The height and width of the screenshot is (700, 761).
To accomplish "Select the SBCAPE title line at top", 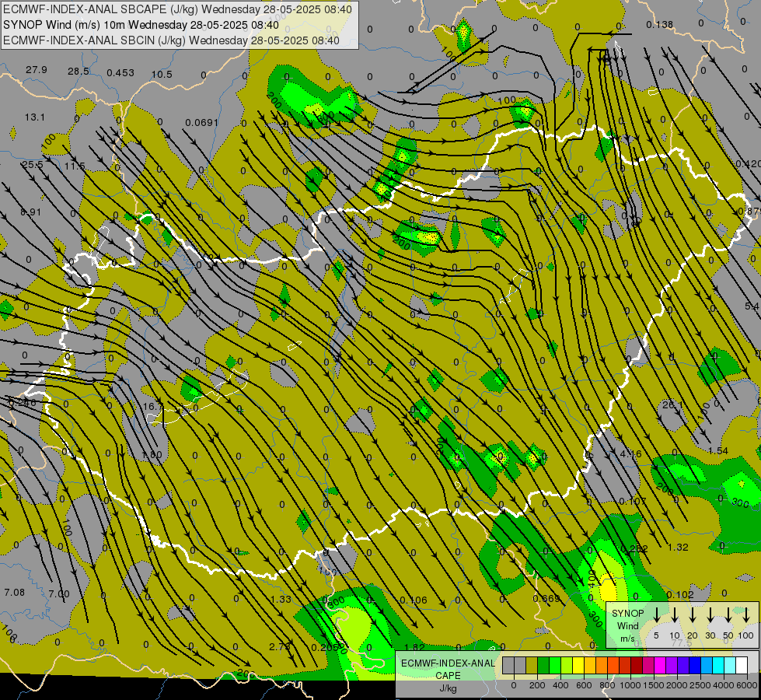I will click(x=178, y=9).
